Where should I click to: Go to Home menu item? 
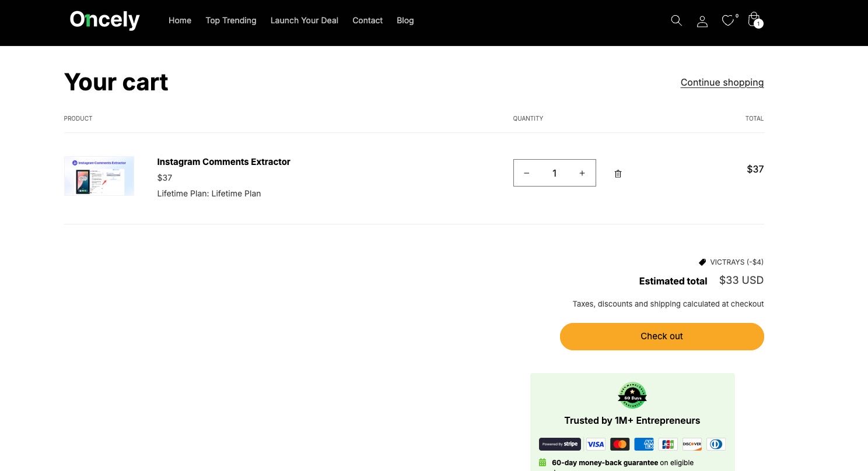(x=180, y=20)
